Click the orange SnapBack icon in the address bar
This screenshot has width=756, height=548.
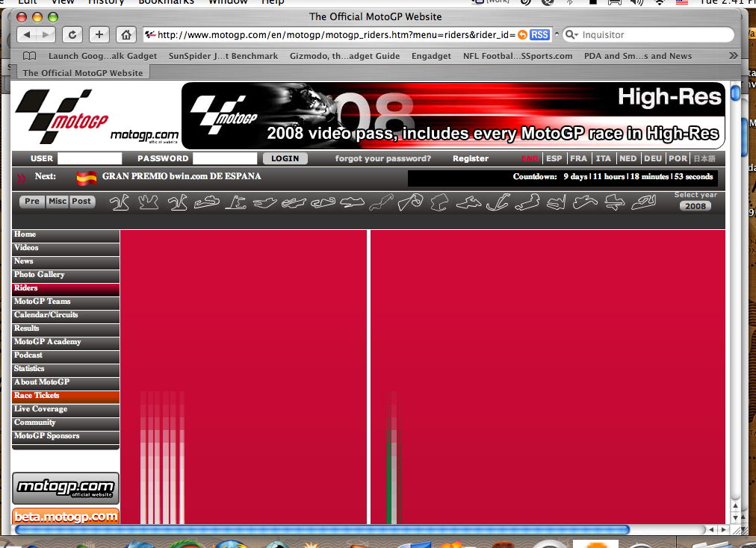[x=522, y=34]
